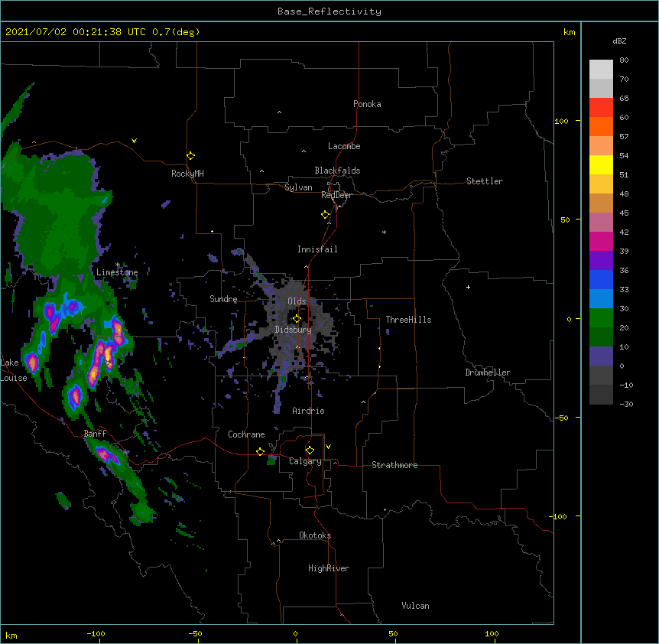
Task: Click the Airdrie city label
Action: pyautogui.click(x=309, y=411)
